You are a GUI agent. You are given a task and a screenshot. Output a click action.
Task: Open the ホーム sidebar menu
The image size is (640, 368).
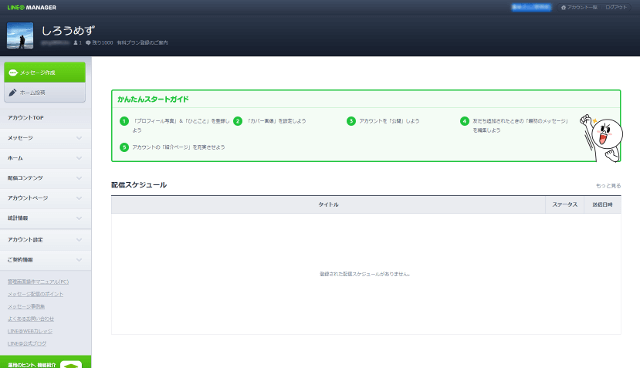pos(46,158)
